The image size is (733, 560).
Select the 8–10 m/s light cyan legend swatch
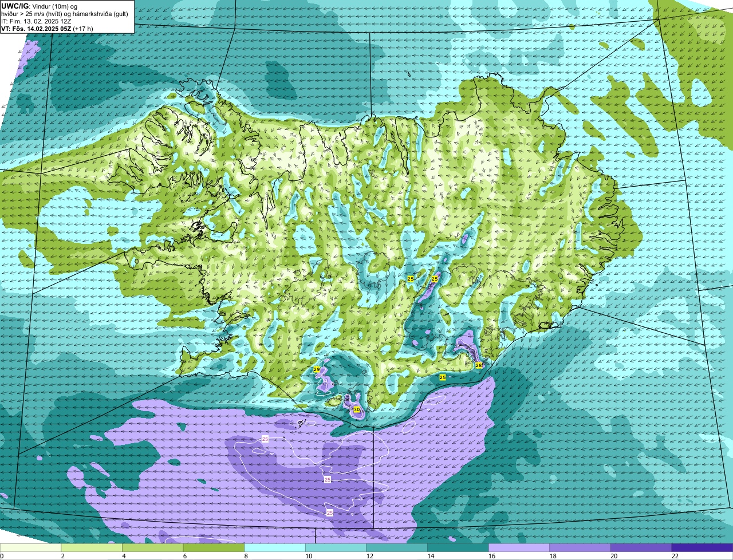pyautogui.click(x=275, y=547)
